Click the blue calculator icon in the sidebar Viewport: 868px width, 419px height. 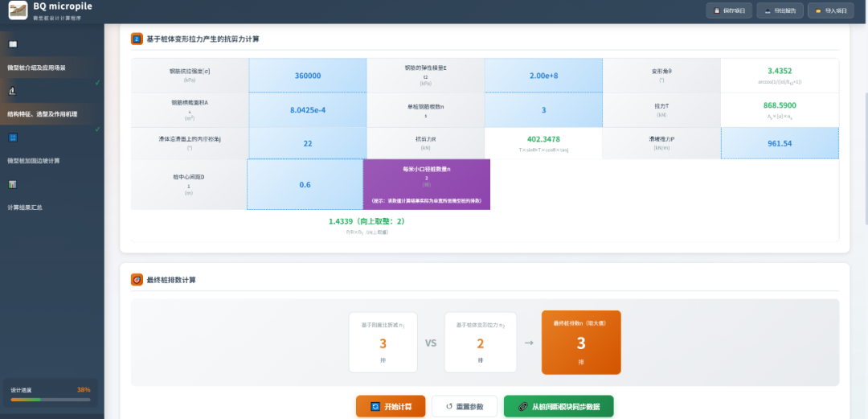click(13, 138)
